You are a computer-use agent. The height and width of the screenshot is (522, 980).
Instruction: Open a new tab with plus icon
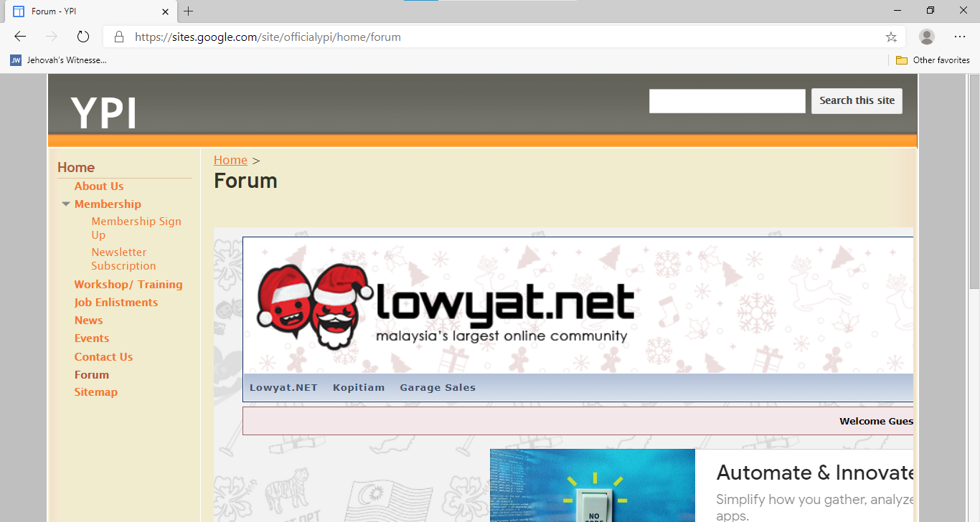(x=189, y=11)
